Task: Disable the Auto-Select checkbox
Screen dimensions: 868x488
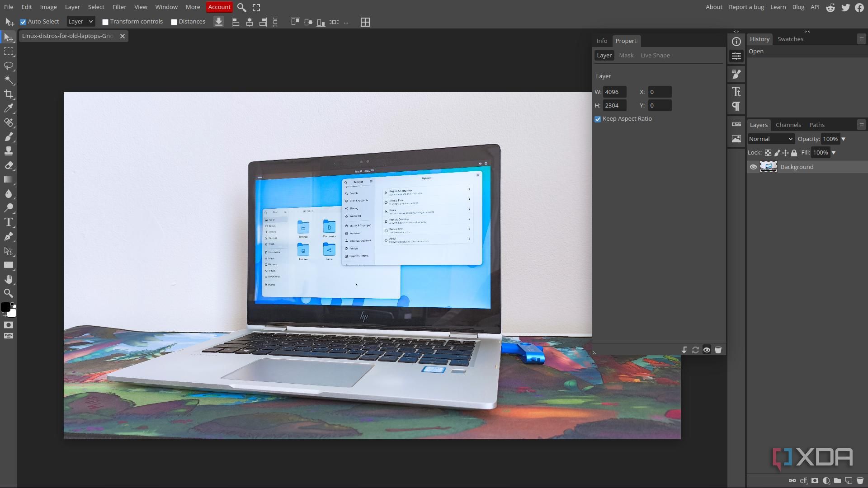Action: [23, 22]
